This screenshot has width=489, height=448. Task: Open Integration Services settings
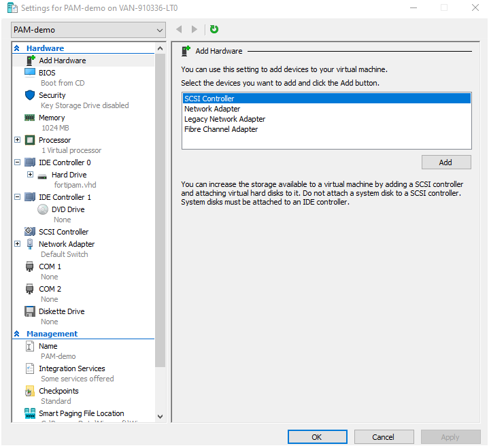(x=71, y=368)
